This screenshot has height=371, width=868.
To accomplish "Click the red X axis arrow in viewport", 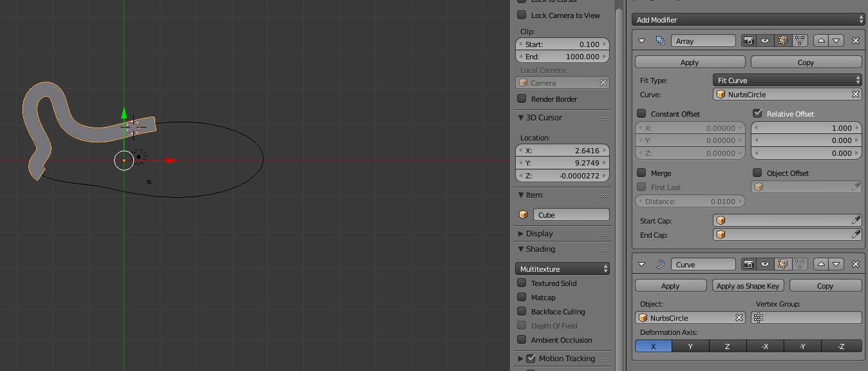I will tap(171, 160).
